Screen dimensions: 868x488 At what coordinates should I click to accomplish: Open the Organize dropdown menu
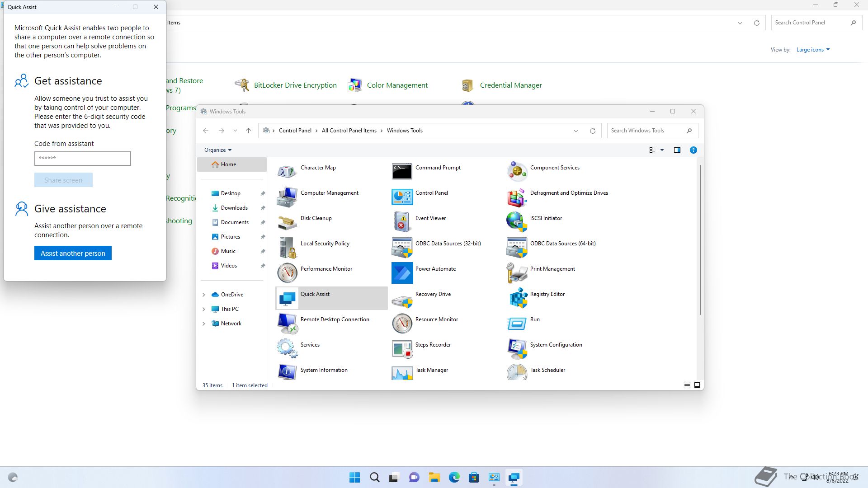[218, 150]
